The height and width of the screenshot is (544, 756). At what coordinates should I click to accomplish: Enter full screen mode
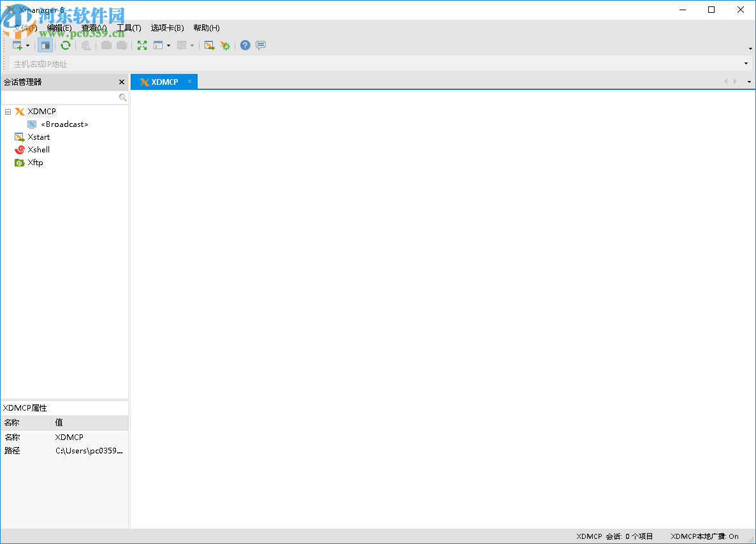(142, 45)
